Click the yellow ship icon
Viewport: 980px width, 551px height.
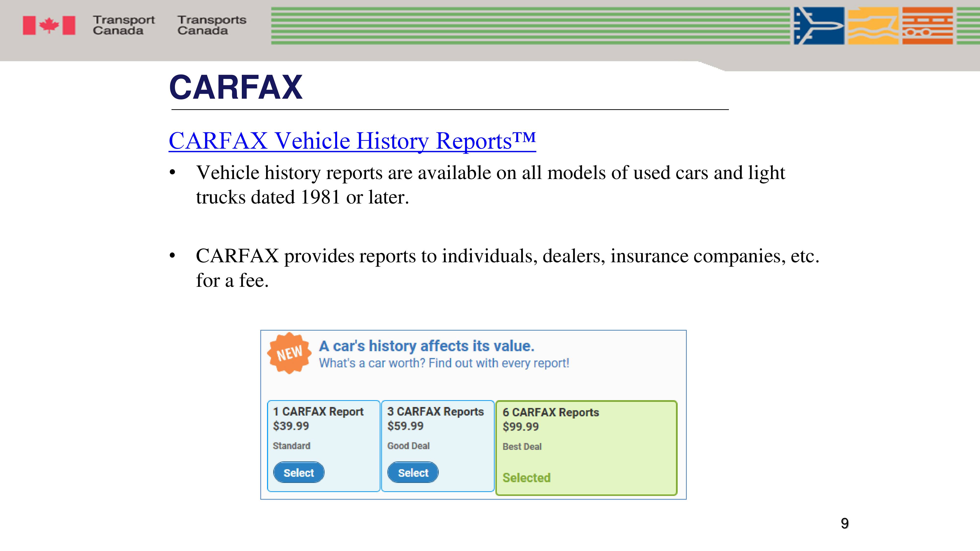pyautogui.click(x=873, y=26)
